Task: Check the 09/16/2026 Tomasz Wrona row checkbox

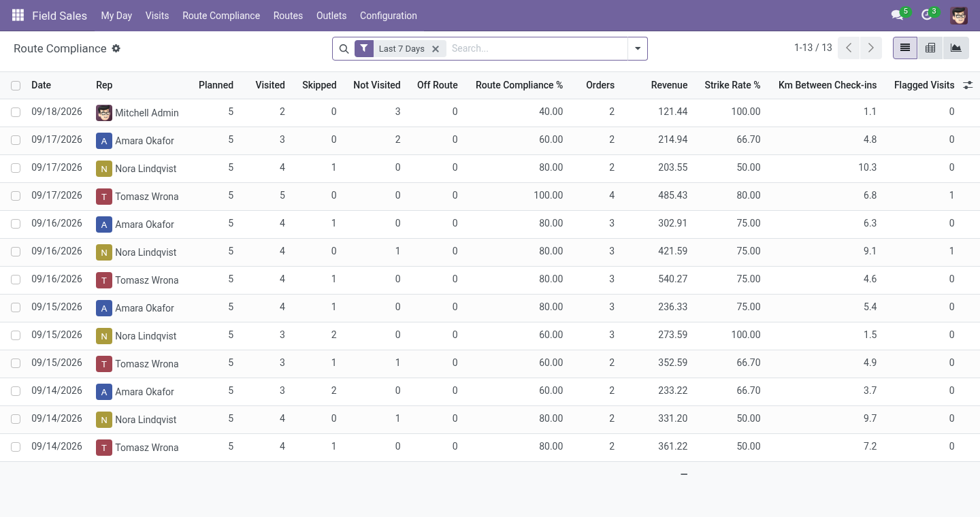Action: click(16, 280)
